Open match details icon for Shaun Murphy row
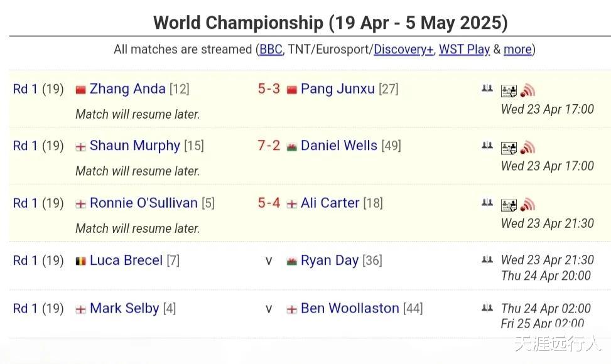 (508, 148)
